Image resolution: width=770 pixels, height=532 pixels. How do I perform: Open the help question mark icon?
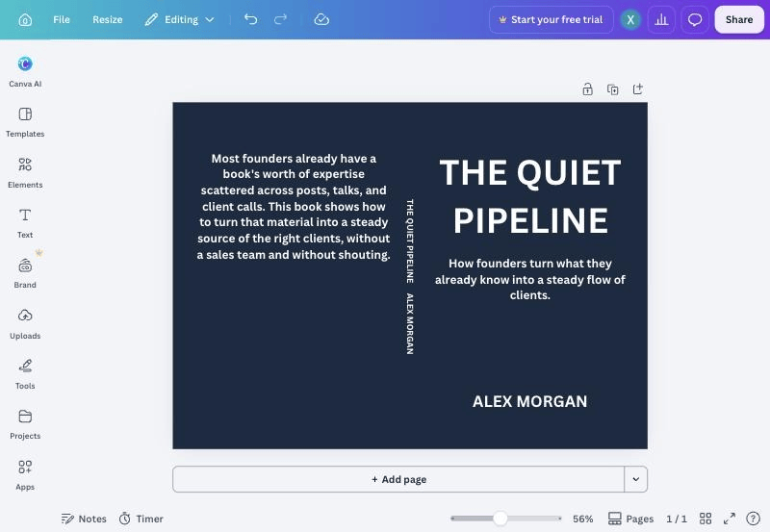[x=753, y=519]
